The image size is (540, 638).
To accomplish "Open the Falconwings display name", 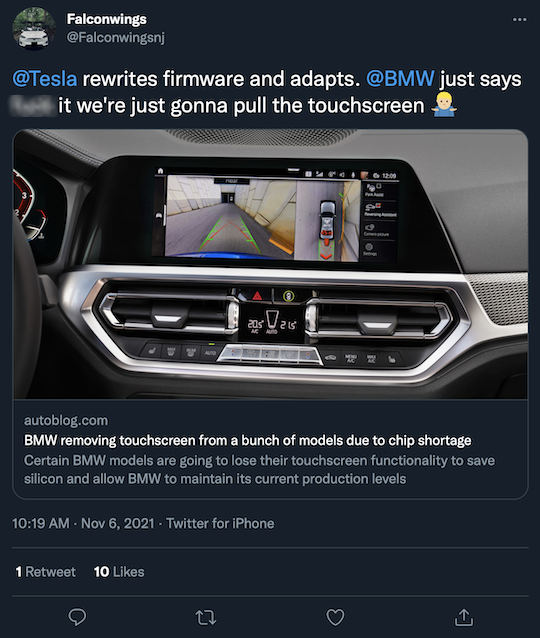I will [107, 19].
